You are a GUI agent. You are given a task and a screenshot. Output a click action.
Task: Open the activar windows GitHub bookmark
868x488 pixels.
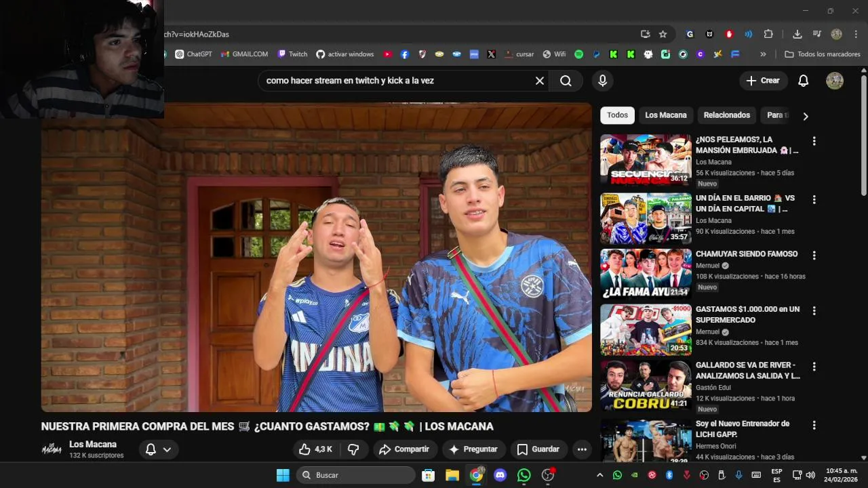pos(345,54)
